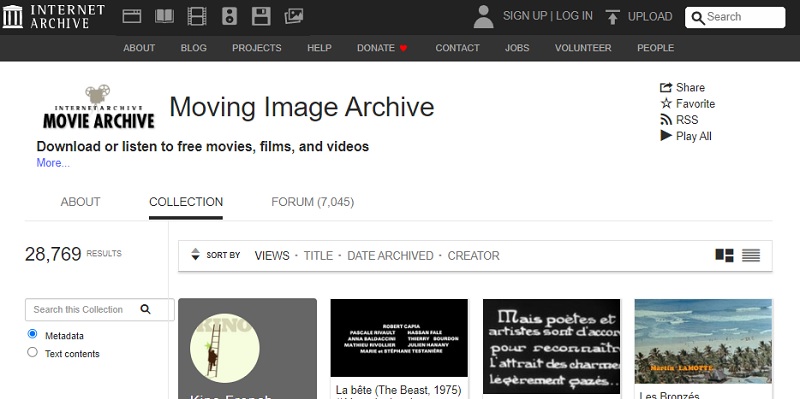This screenshot has height=399, width=800.
Task: Click the Favorite text link
Action: tap(695, 104)
